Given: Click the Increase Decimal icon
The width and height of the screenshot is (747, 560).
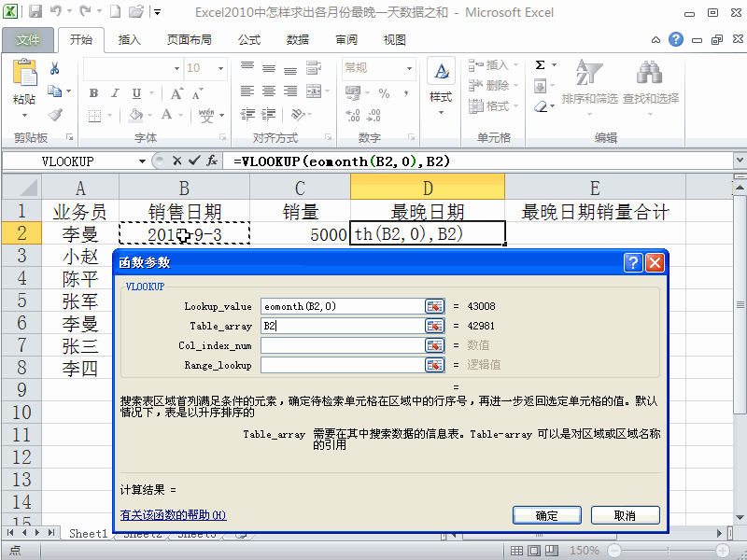Looking at the screenshot, I should [x=353, y=115].
